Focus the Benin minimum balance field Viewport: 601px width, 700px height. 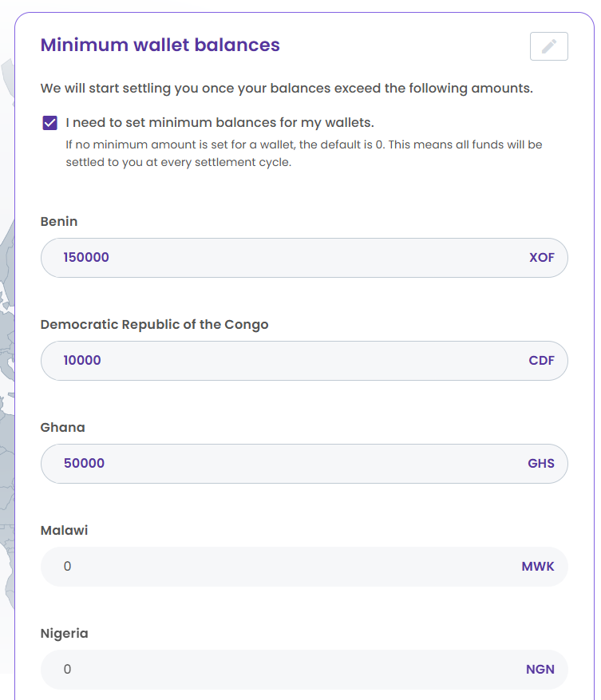coord(304,258)
